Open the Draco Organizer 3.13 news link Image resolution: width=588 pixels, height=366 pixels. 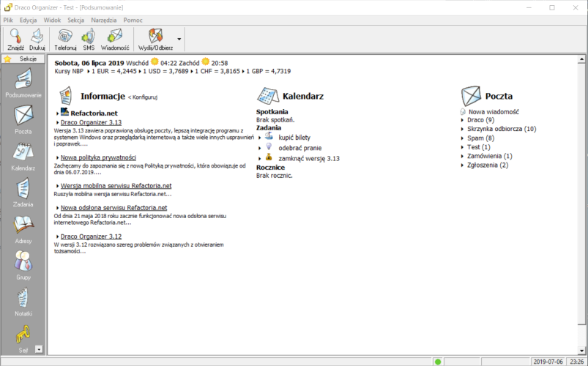coord(91,122)
